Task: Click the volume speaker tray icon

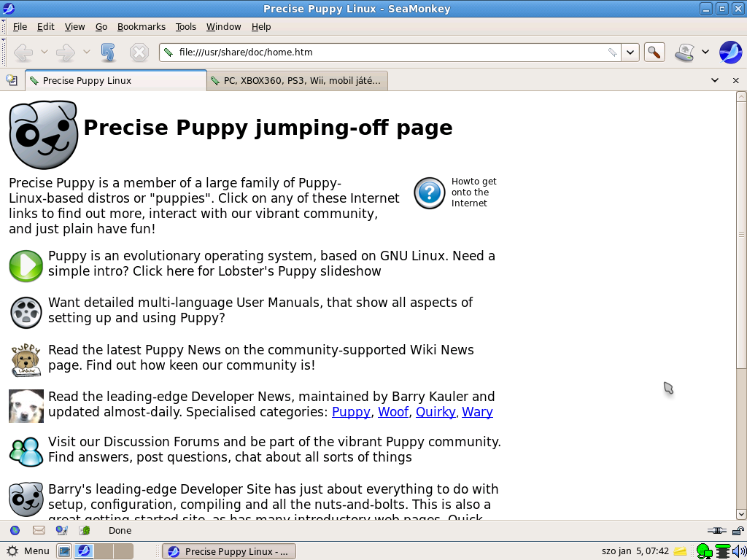Action: (739, 551)
